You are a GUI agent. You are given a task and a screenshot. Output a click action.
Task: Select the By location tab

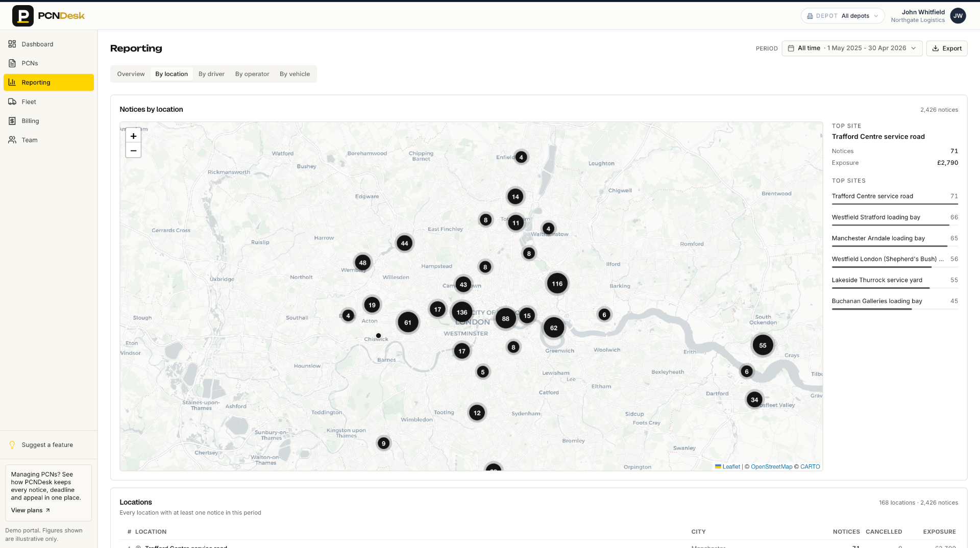171,74
